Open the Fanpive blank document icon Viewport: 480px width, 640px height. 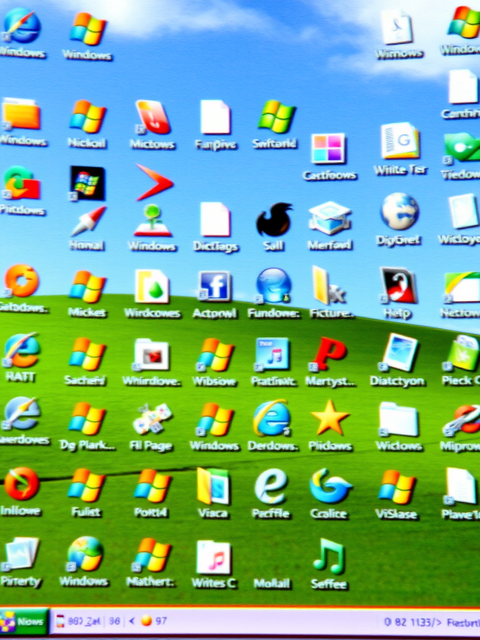coord(215,118)
